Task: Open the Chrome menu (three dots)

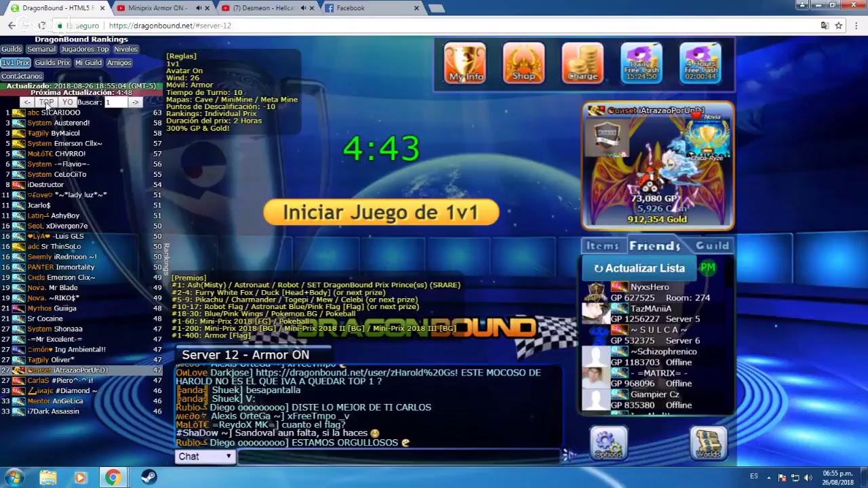Action: 858,26
